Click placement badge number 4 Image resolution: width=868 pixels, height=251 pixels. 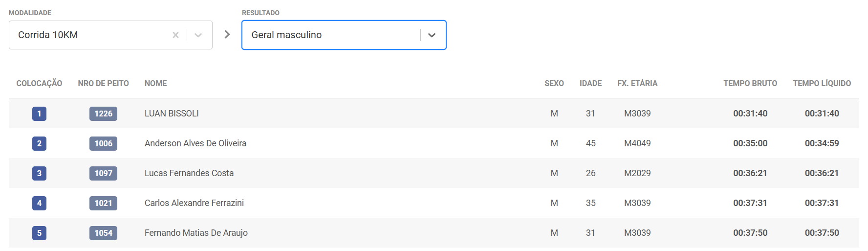(x=39, y=203)
